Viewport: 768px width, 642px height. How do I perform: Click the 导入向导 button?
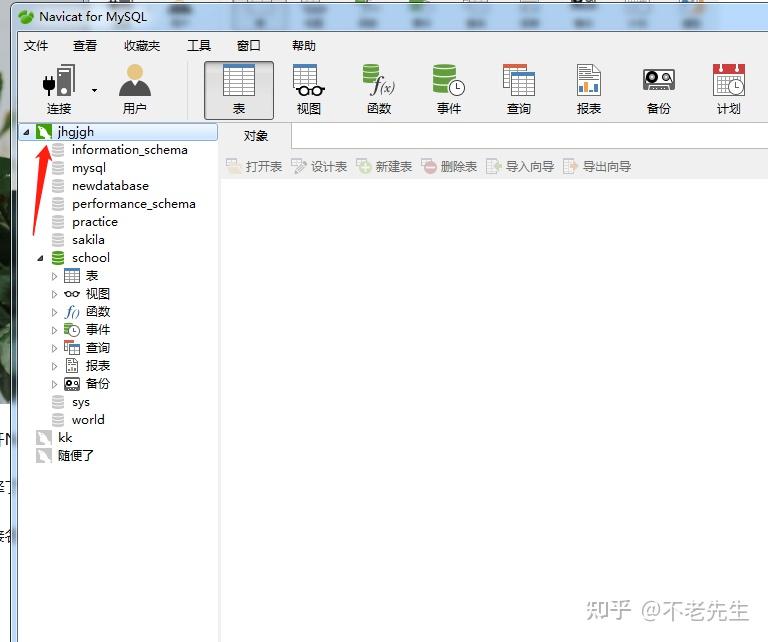pyautogui.click(x=520, y=166)
